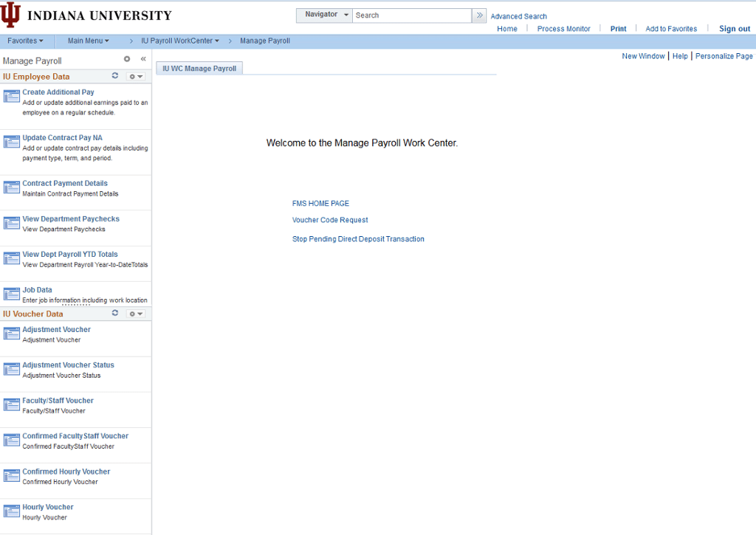The image size is (756, 535).
Task: Click the IU Employee Data section header
Action: (36, 77)
